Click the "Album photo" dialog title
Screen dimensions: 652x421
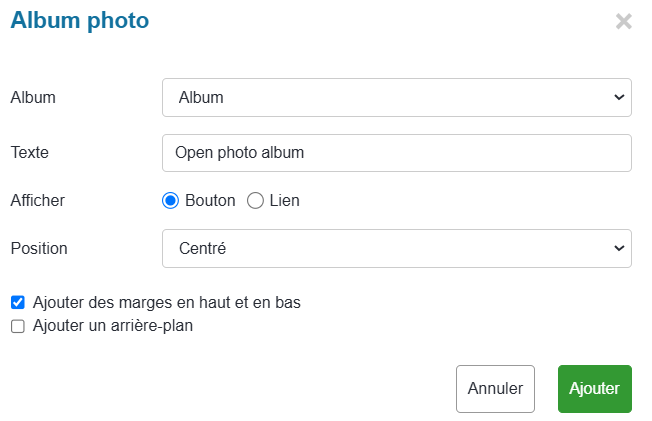[x=79, y=20]
